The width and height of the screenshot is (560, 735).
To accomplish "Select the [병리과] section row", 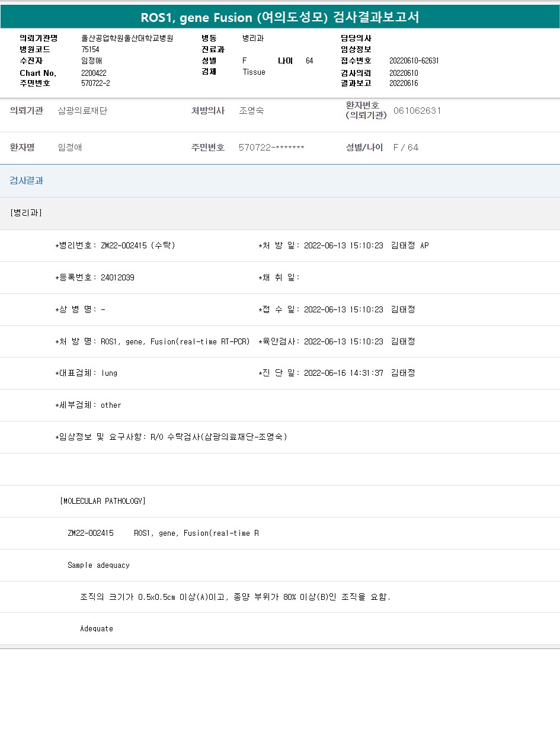I will pyautogui.click(x=280, y=213).
